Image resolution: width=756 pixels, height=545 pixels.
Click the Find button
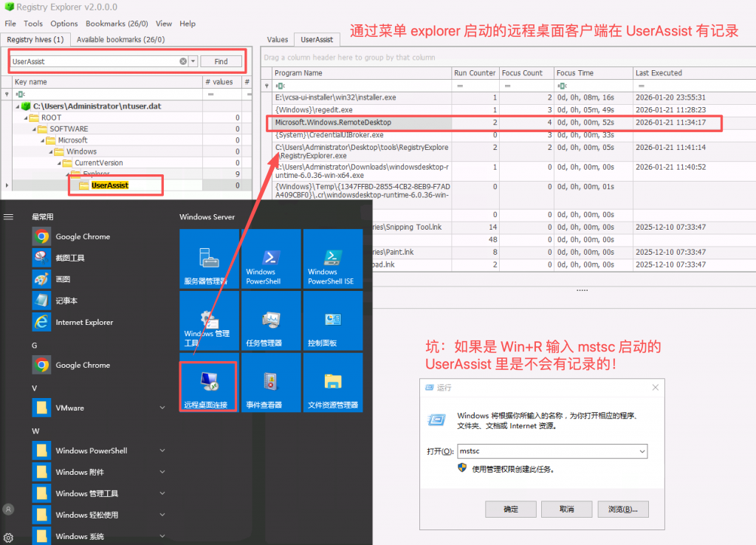[221, 61]
